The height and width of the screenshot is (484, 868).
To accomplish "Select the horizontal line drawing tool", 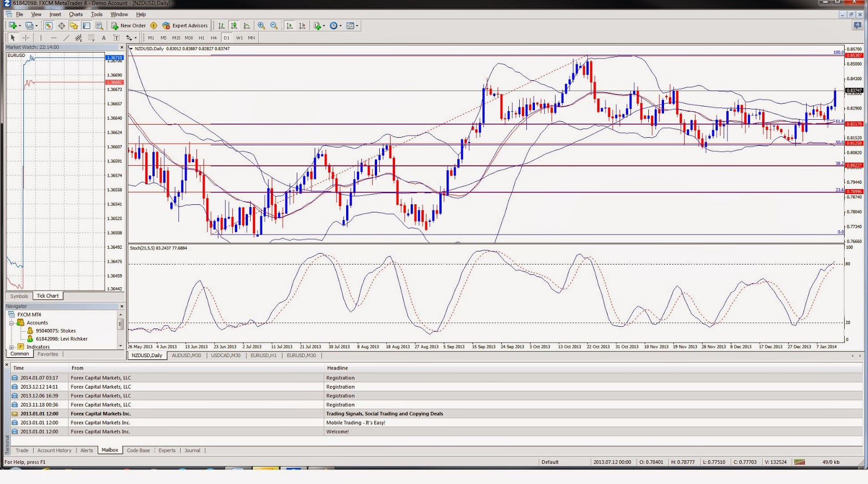I will click(x=54, y=38).
